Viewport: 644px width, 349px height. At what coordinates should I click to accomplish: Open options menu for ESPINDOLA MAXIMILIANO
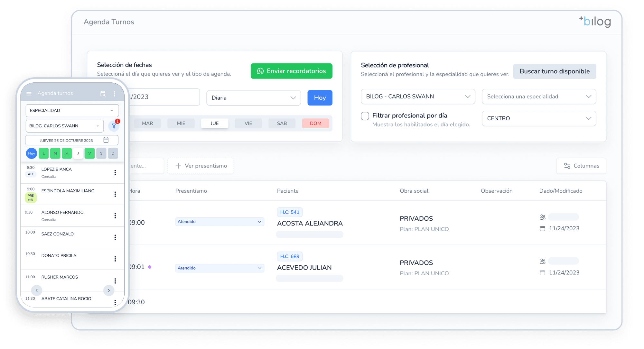115,194
